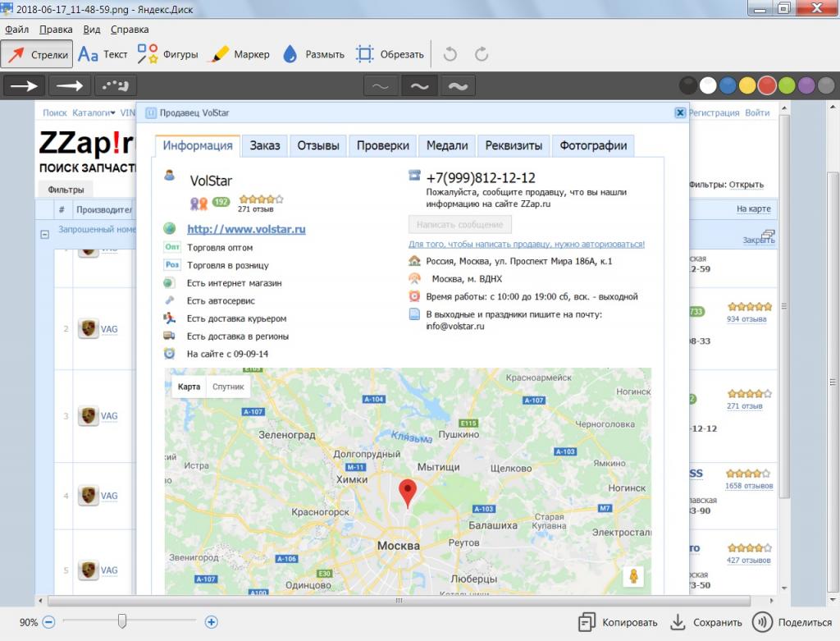Select the Текст text tool
The image size is (840, 641).
pos(103,54)
